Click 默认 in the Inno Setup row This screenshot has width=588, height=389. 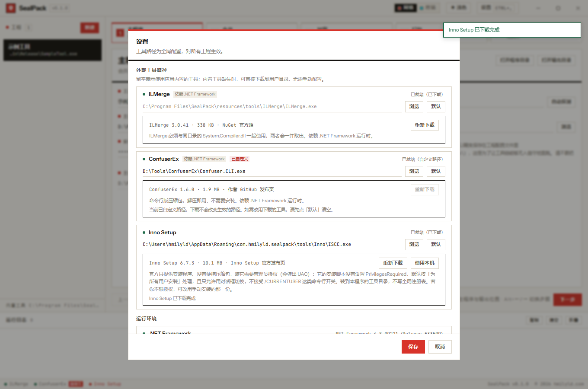click(436, 245)
